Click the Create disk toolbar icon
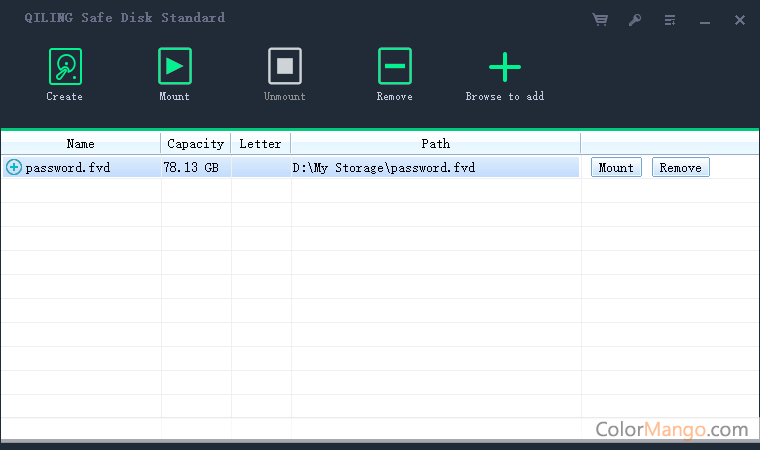Screen dimensions: 760x450 tap(65, 66)
